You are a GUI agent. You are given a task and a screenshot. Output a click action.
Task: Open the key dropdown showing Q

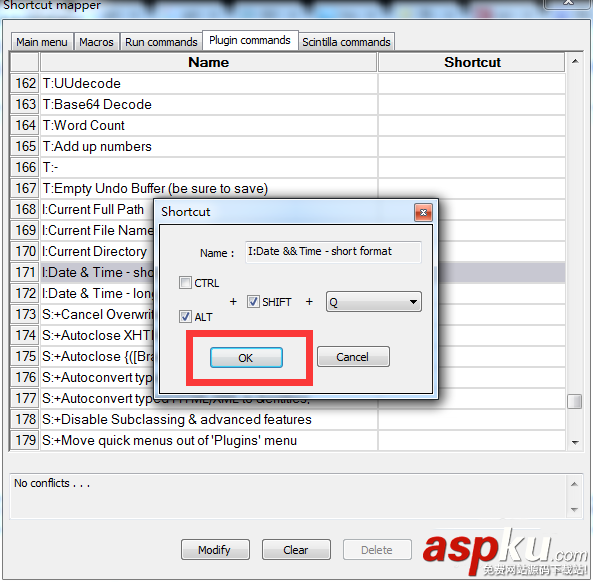coord(373,302)
